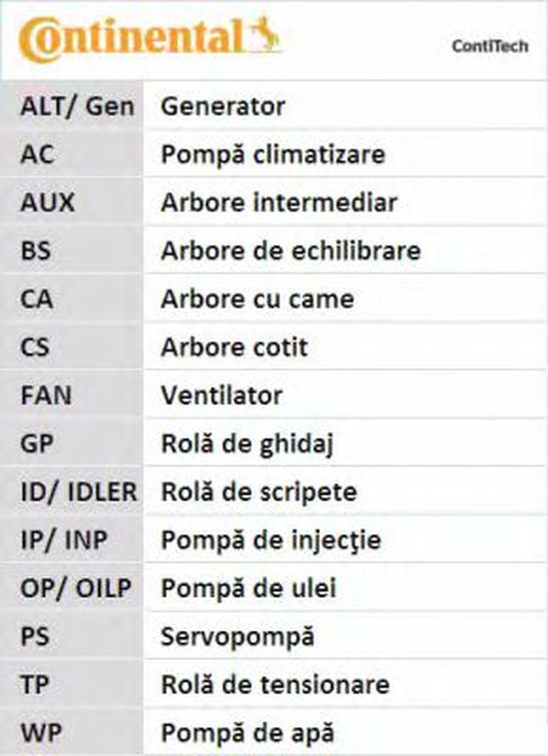Click the Rolă de ghidaj text

247,444
